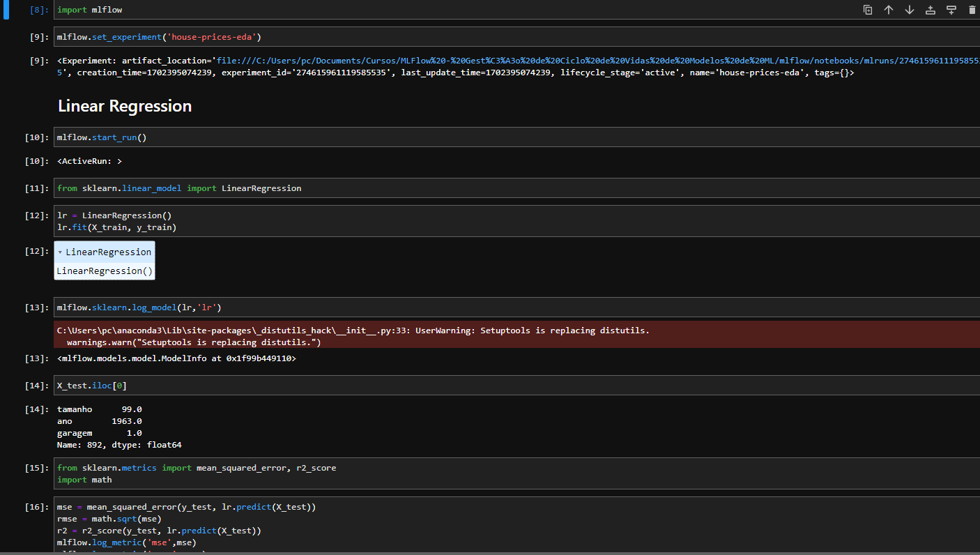This screenshot has height=555, width=980.
Task: Place cursor in lr.fit(X_train, y_train) cell
Action: coord(516,221)
